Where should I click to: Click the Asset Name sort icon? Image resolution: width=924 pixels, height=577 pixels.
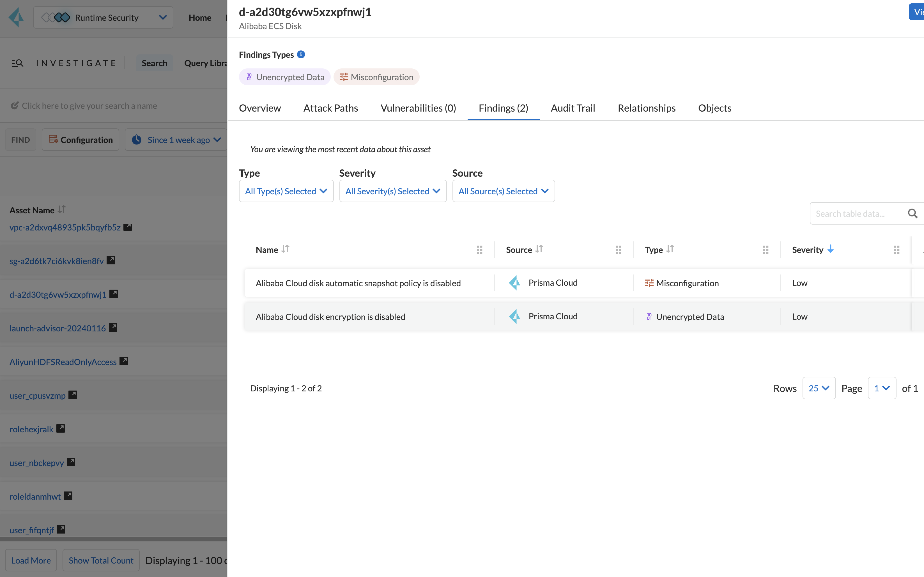(62, 209)
